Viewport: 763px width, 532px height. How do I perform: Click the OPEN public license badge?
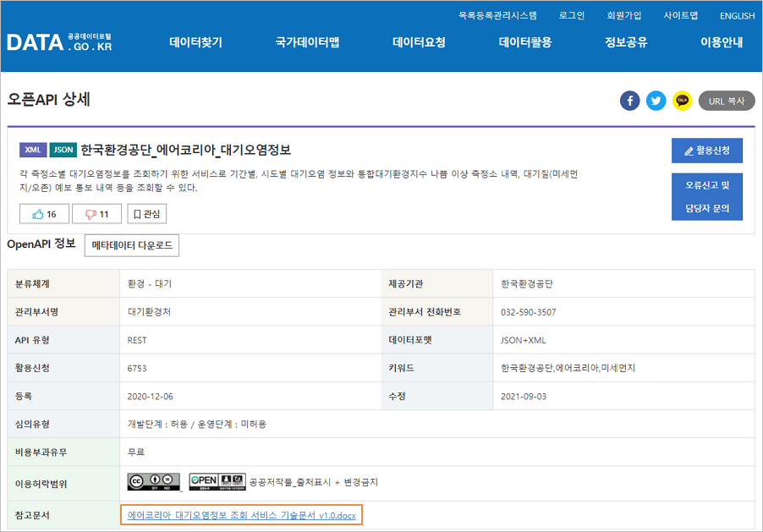[x=217, y=482]
